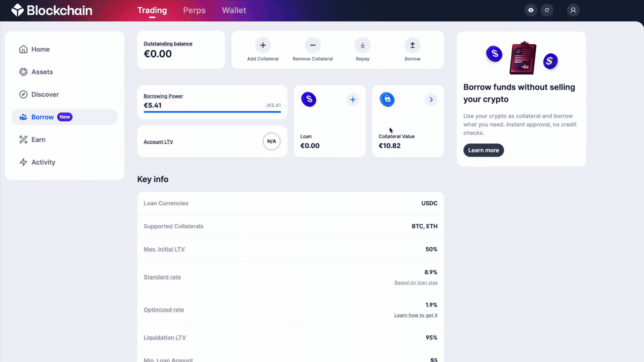Expand Collateral Value card chevron
Screen dimensions: 644x362
click(431, 100)
